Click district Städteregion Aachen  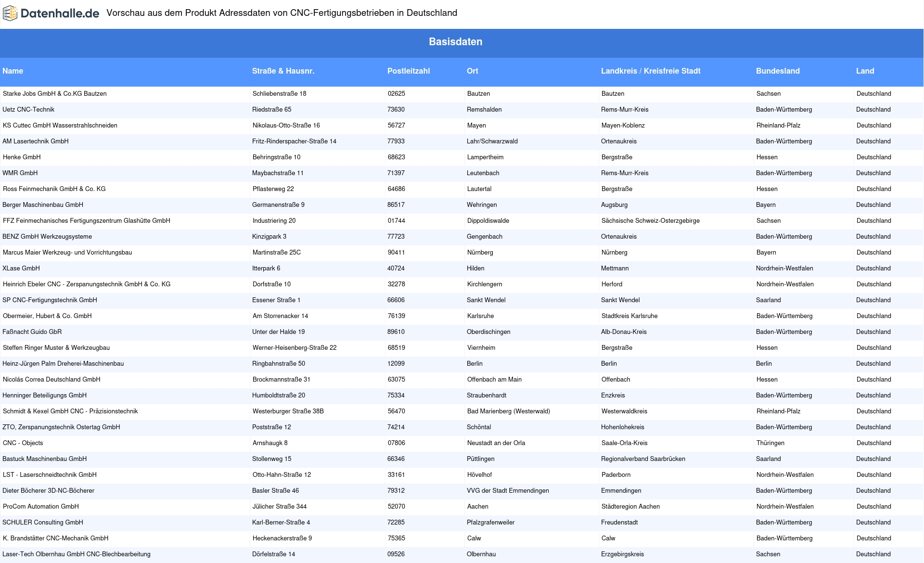630,507
